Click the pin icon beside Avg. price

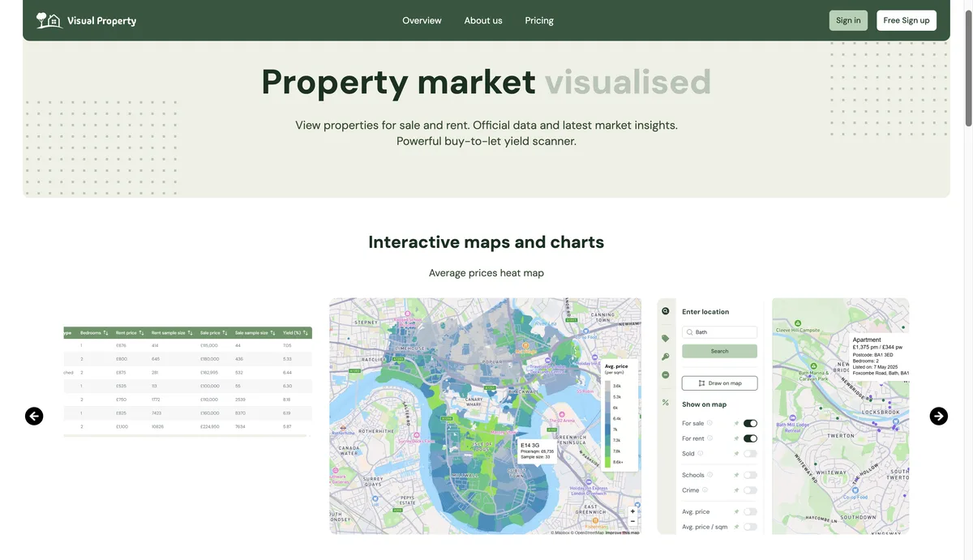pyautogui.click(x=736, y=511)
